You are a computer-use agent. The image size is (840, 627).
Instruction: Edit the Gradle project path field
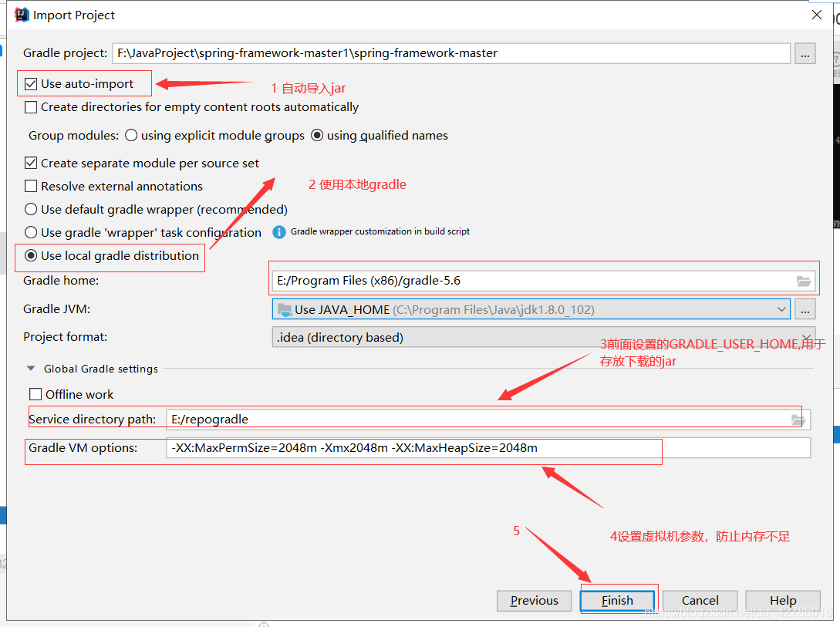[x=451, y=53]
